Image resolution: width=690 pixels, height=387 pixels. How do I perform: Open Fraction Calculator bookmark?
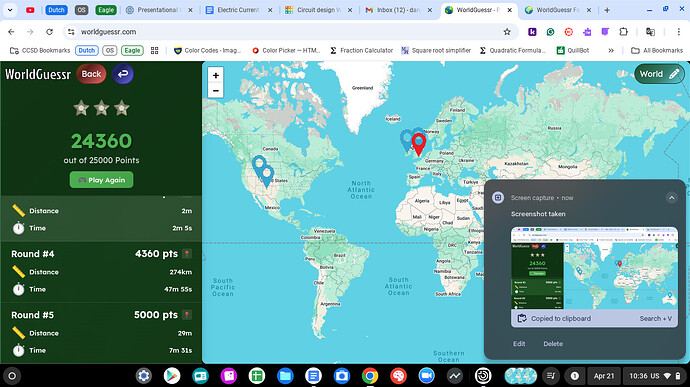coord(361,51)
